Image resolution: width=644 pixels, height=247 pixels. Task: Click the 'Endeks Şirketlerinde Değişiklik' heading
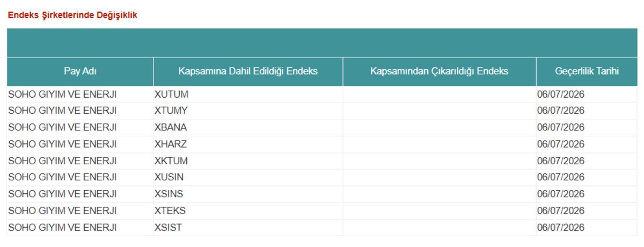point(72,15)
